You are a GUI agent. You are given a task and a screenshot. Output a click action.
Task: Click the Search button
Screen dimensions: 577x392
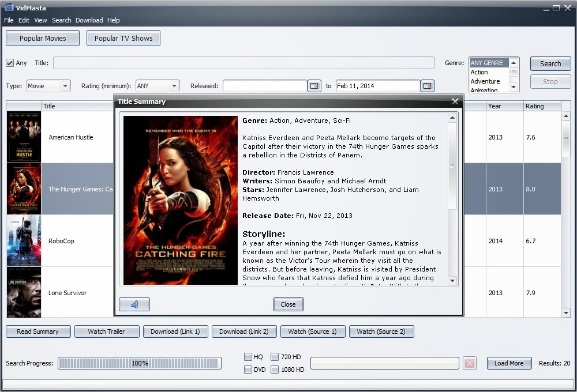550,63
